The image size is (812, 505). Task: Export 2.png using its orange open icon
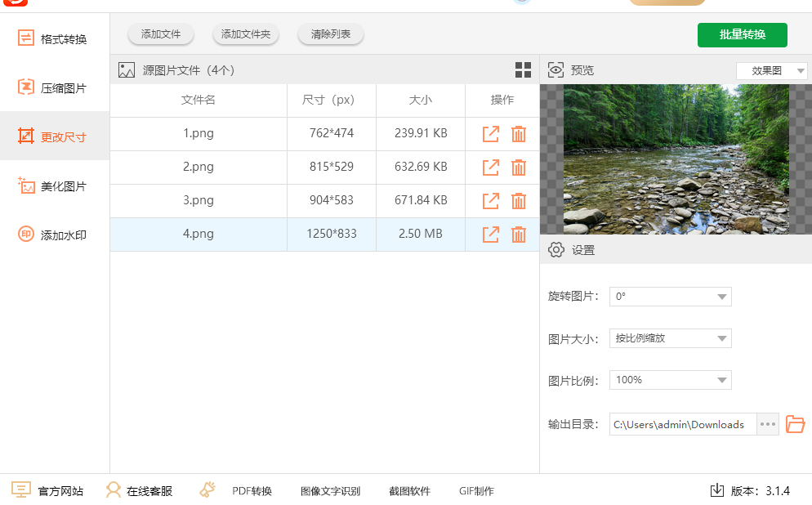coord(490,168)
